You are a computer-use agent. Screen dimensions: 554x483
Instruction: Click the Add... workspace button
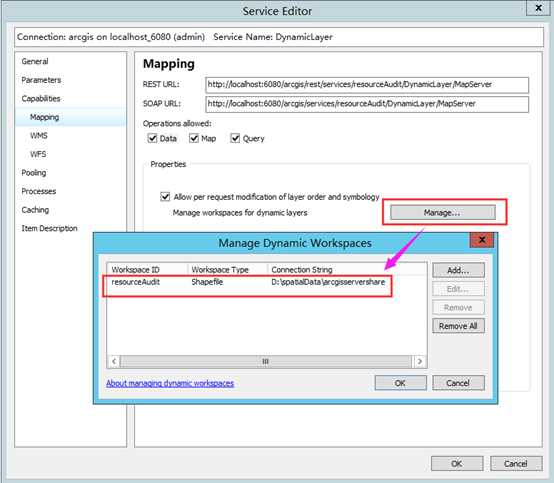(x=458, y=270)
